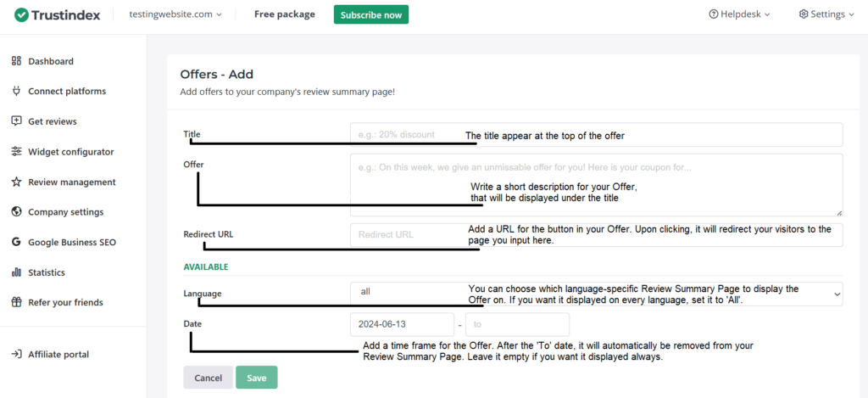Open the Language select dropdown
The width and height of the screenshot is (868, 398).
[596, 293]
